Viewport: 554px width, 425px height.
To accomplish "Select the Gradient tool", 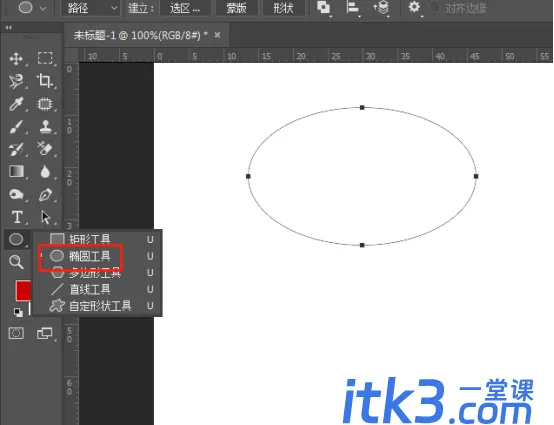I will tap(16, 171).
